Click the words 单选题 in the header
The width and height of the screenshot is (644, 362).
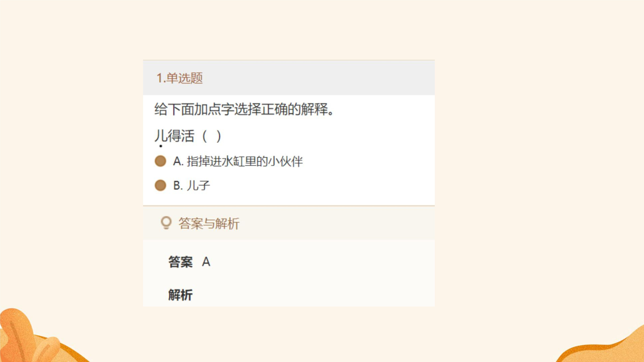185,78
